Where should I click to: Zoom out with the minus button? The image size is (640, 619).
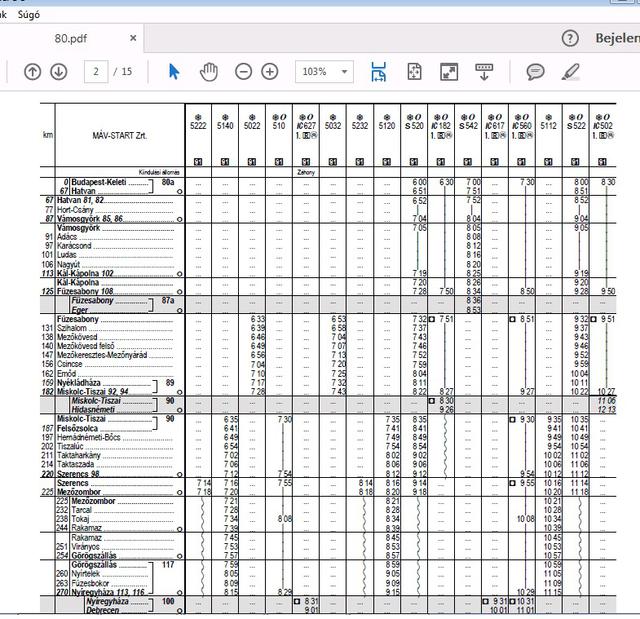point(243,72)
